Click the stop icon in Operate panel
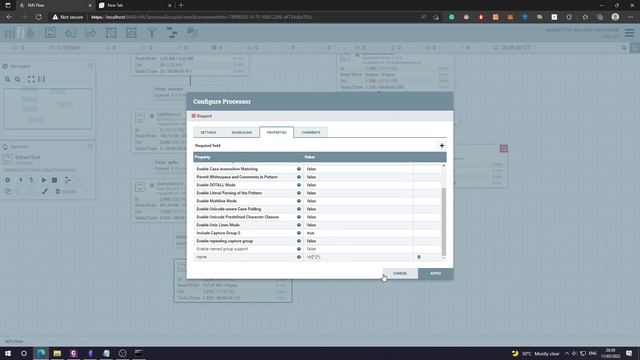Image resolution: width=640 pixels, height=360 pixels. pyautogui.click(x=54, y=180)
